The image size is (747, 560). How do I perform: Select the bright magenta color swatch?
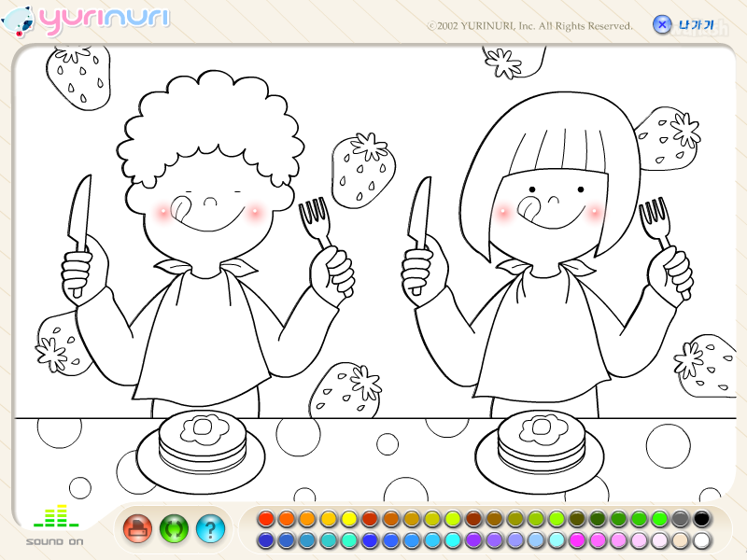577,540
